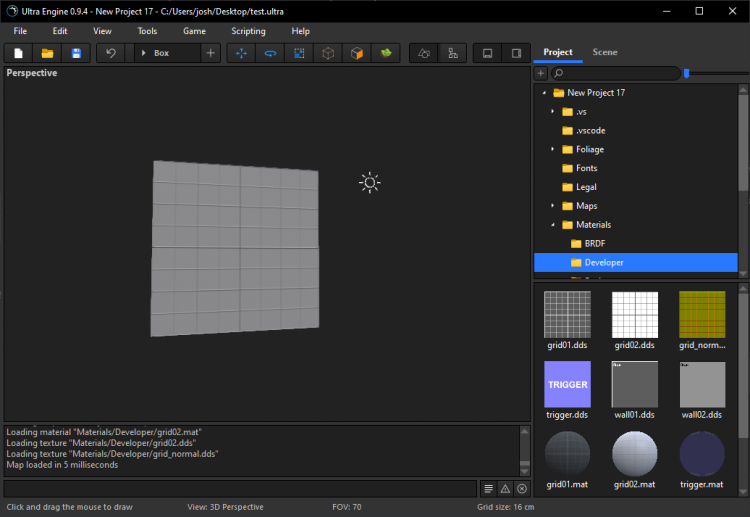Expand the Foliage folder
The image size is (750, 517).
pos(553,149)
